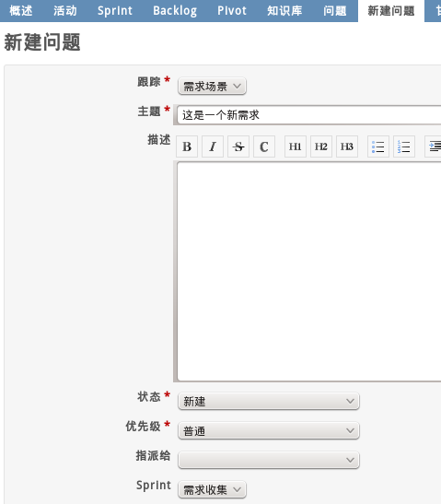This screenshot has height=504, width=441.
Task: Apply italic formatting in description toolbar
Action: pyautogui.click(x=213, y=147)
